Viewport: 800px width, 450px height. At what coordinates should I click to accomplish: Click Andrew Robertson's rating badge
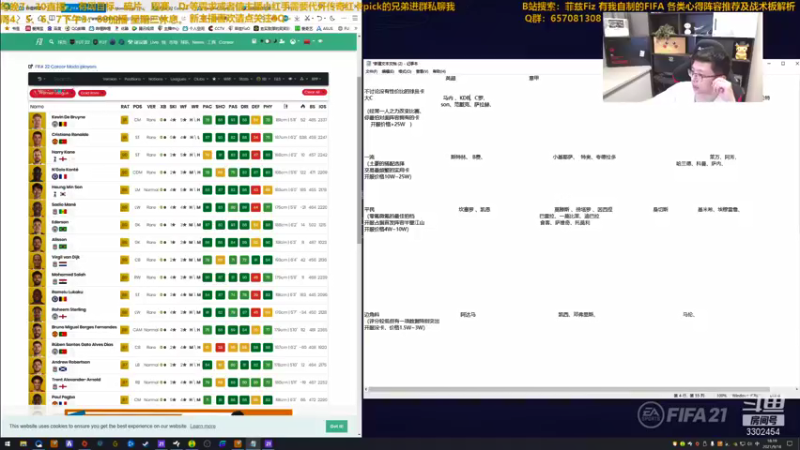tap(124, 365)
